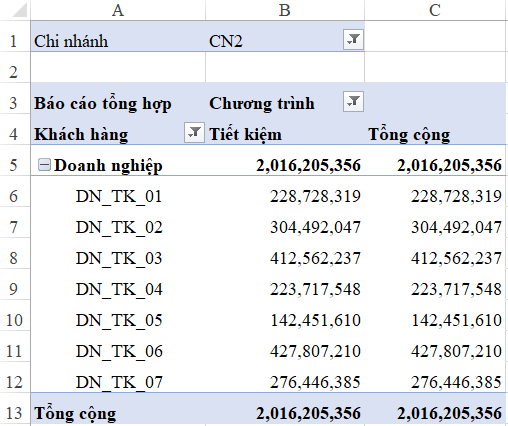Screen dimensions: 508x426
Task: Select column B header
Action: (x=285, y=10)
